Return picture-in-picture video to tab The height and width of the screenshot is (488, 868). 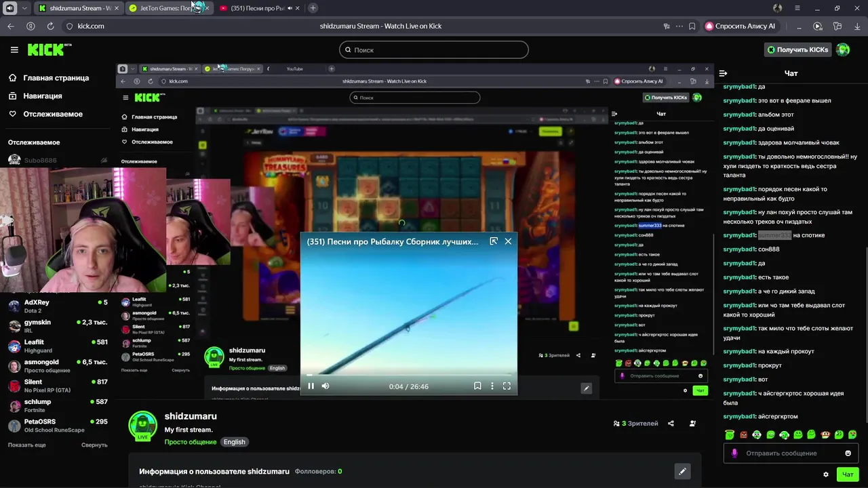pyautogui.click(x=494, y=241)
